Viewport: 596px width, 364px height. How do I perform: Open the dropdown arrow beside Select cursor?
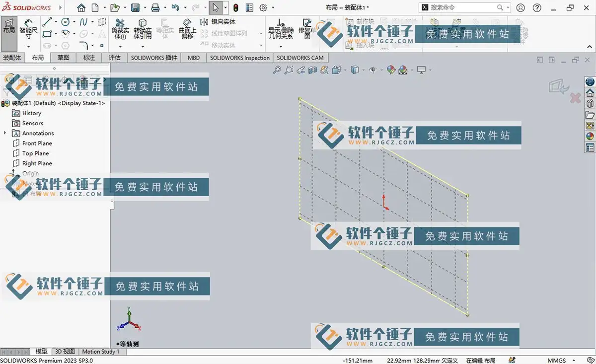225,8
